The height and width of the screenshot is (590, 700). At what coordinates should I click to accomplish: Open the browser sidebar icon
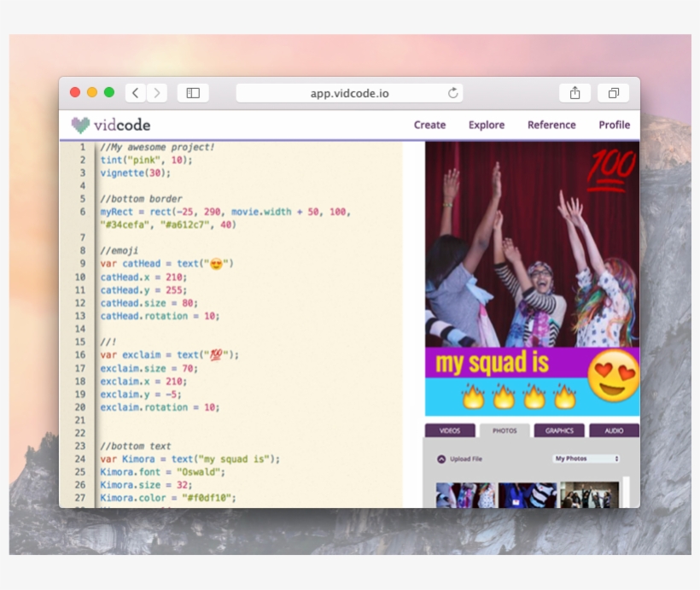193,94
